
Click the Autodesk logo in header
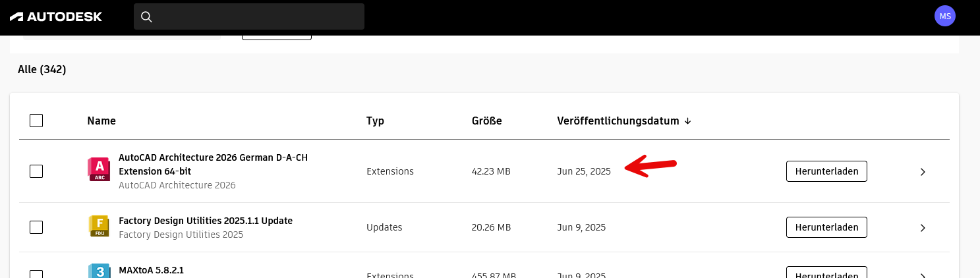click(x=56, y=16)
